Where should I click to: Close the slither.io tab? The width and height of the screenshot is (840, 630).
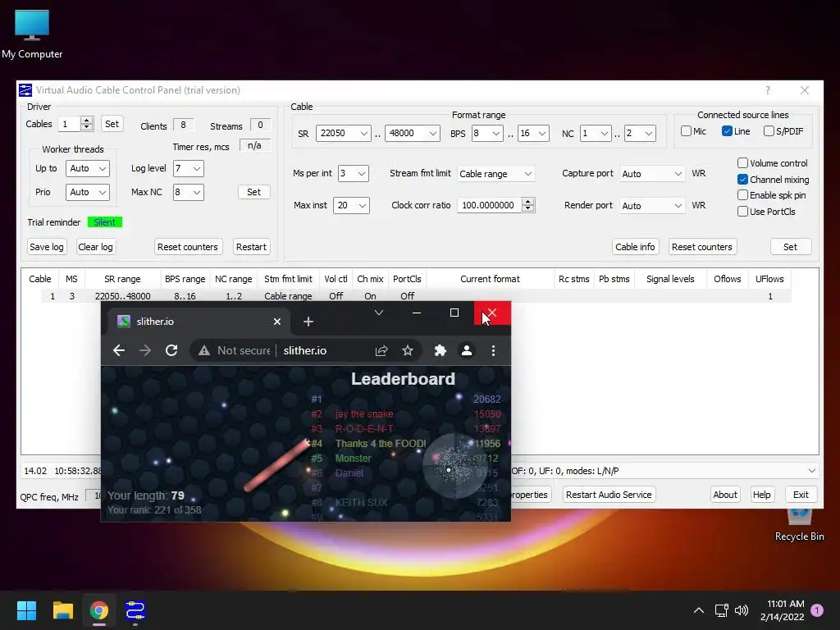click(277, 322)
